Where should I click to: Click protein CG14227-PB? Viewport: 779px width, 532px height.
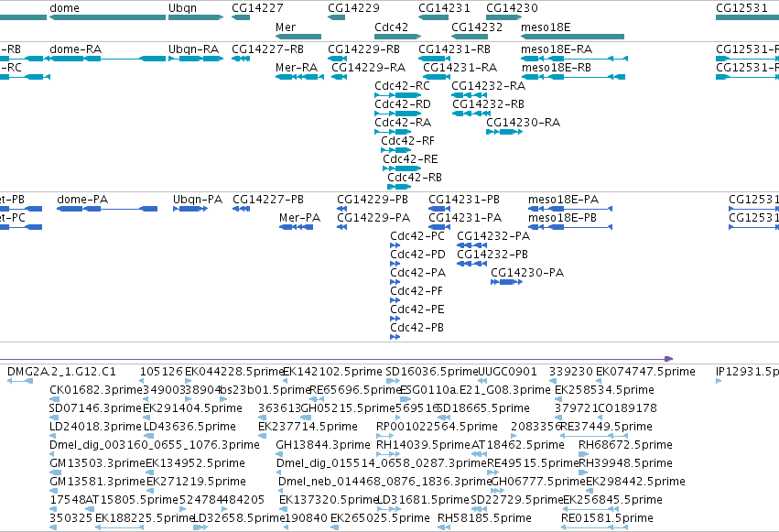pyautogui.click(x=242, y=209)
